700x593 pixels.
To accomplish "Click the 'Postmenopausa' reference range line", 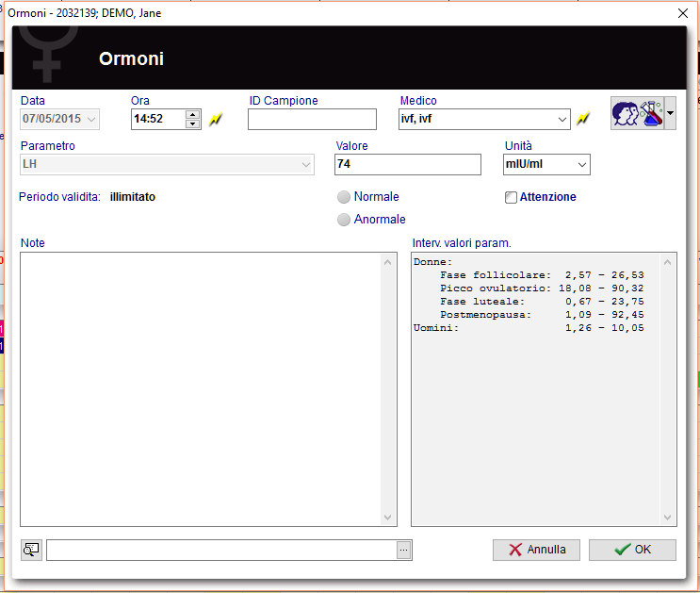I will click(542, 315).
